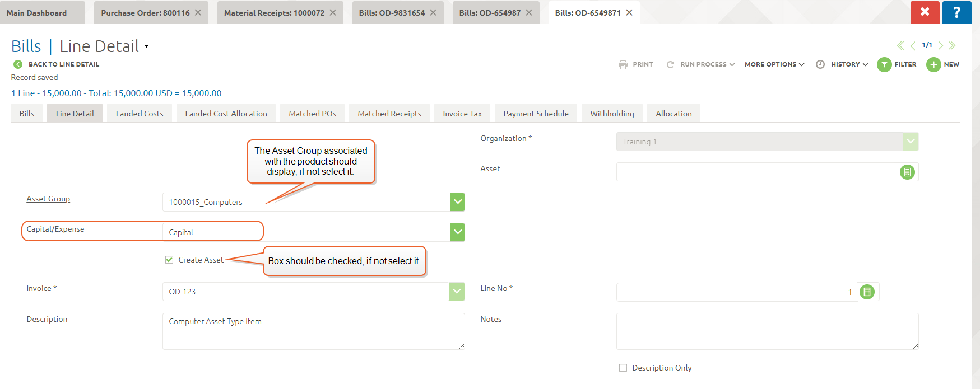
Task: Close the Purchase Order: 800116 tab
Action: point(198,12)
